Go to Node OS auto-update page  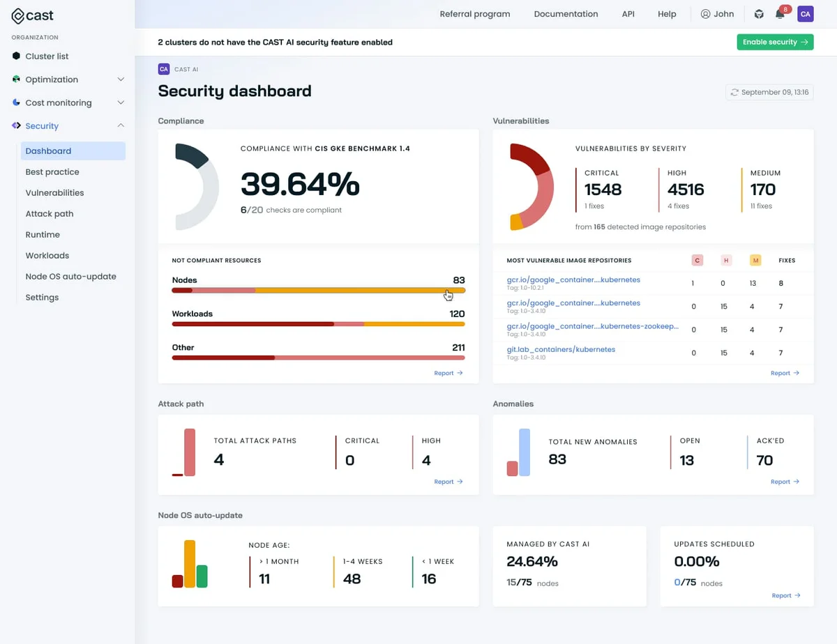click(70, 276)
